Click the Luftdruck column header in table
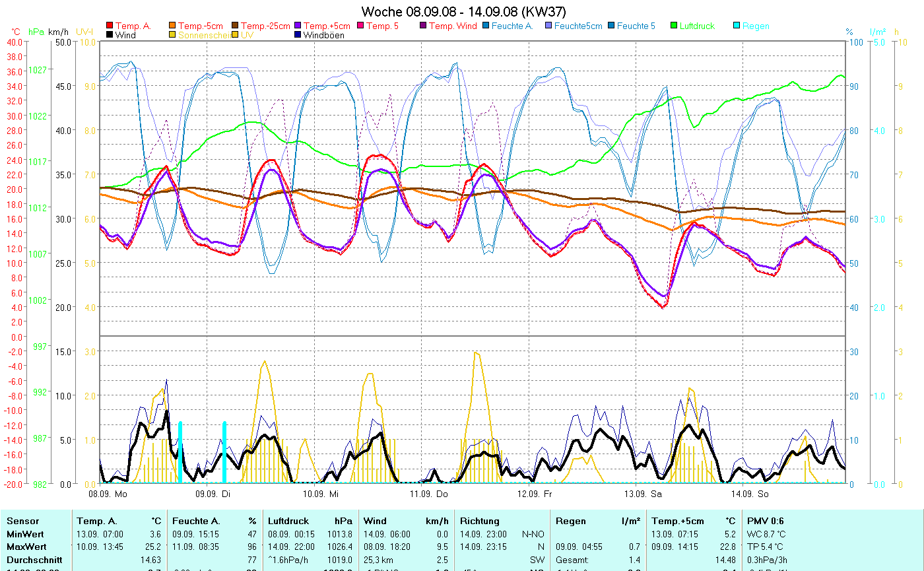The image size is (924, 571). point(288,521)
